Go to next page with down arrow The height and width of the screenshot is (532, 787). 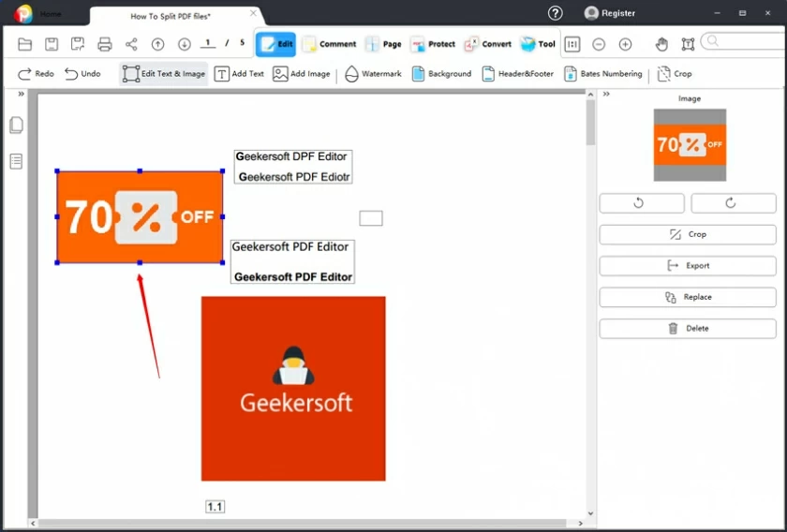[x=185, y=44]
